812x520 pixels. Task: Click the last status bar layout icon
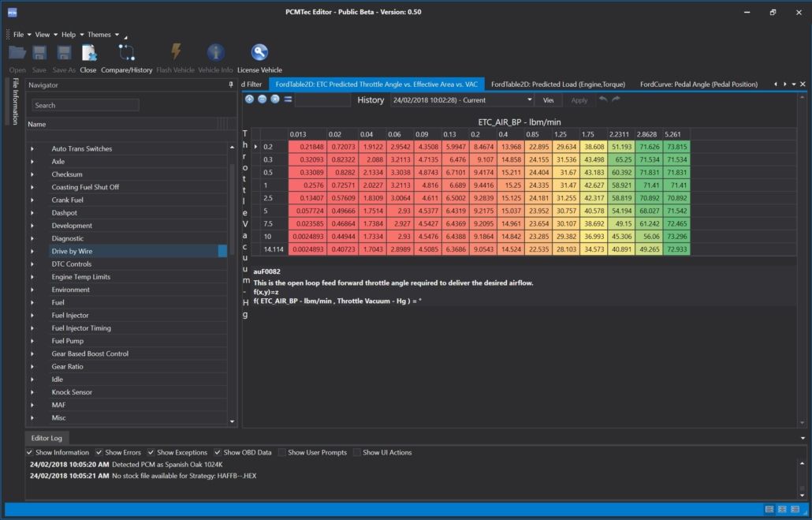pyautogui.click(x=795, y=510)
